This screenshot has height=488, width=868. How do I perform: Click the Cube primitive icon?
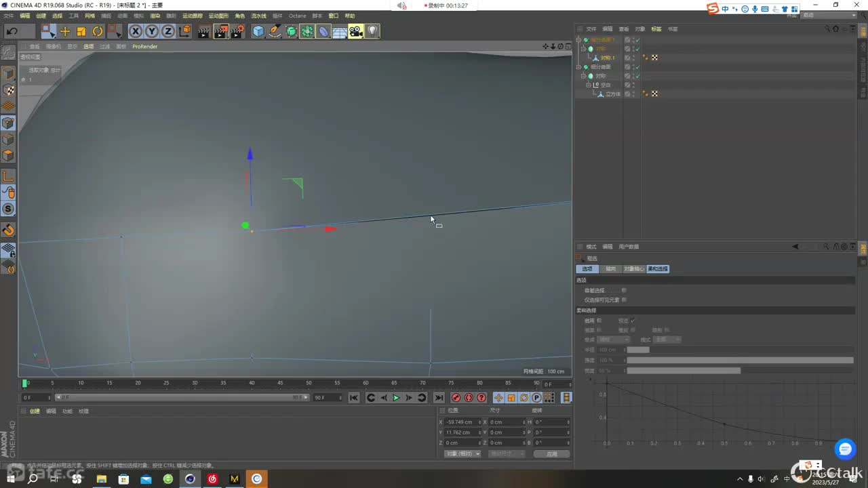[x=258, y=31]
